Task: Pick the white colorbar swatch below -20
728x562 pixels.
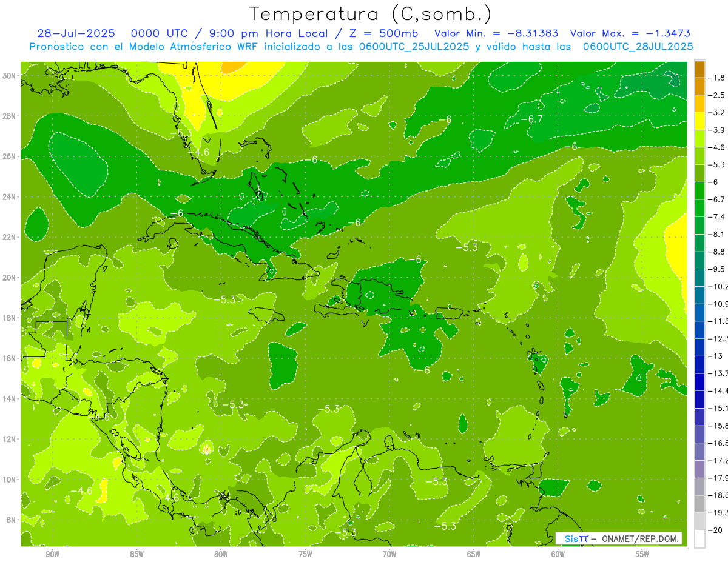Action: [699, 539]
